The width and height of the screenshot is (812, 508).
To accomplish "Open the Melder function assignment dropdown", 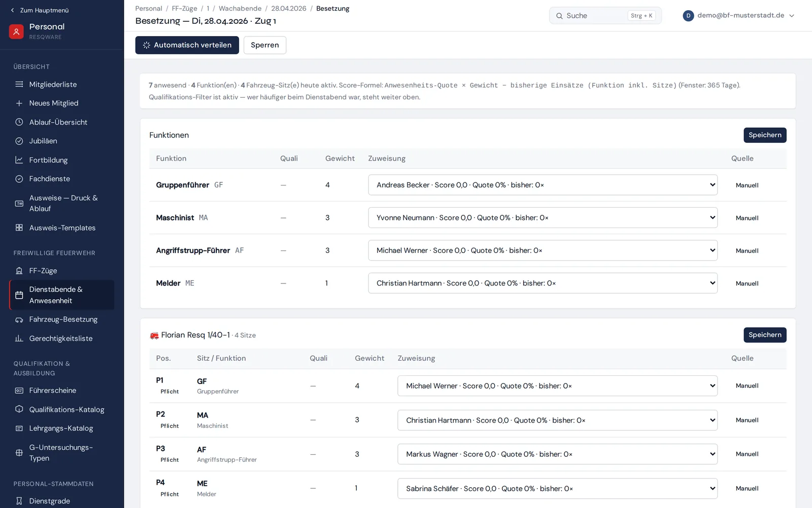I will click(x=543, y=283).
